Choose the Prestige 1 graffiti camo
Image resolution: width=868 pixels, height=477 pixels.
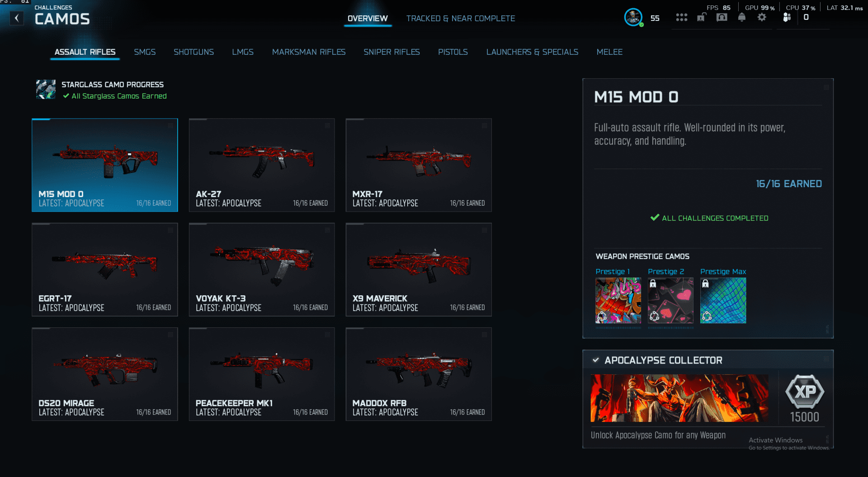click(618, 300)
